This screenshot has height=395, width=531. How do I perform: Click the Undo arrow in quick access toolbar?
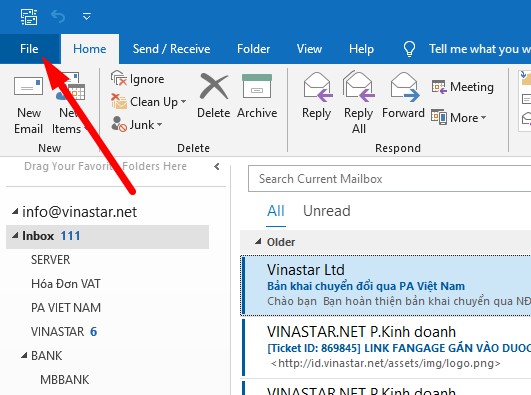click(58, 16)
